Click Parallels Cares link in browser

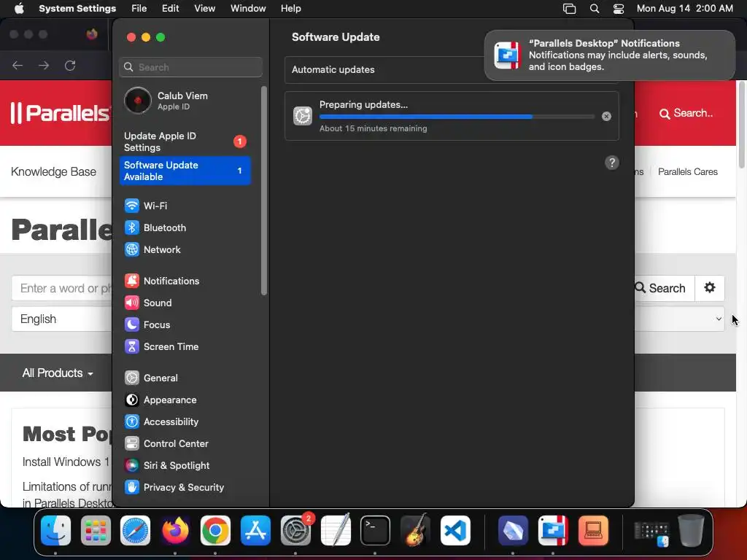[x=687, y=172]
